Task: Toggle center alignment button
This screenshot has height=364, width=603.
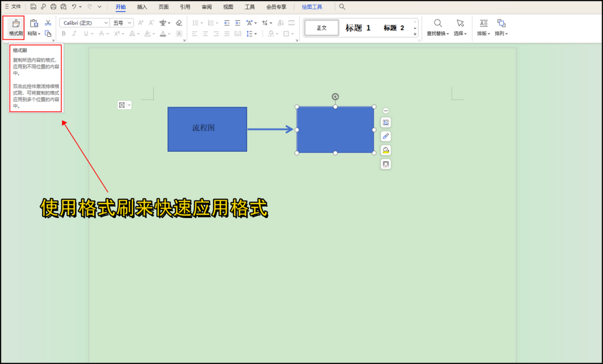Action: pyautogui.click(x=205, y=34)
